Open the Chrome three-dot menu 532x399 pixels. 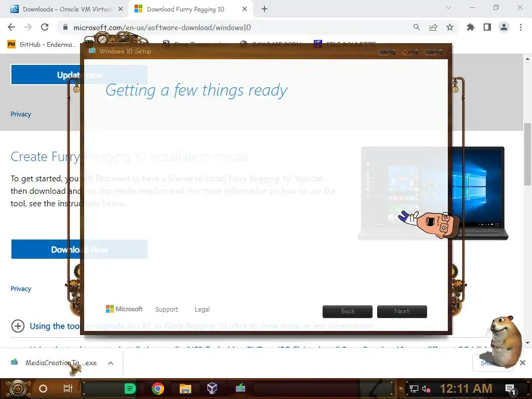(x=521, y=27)
